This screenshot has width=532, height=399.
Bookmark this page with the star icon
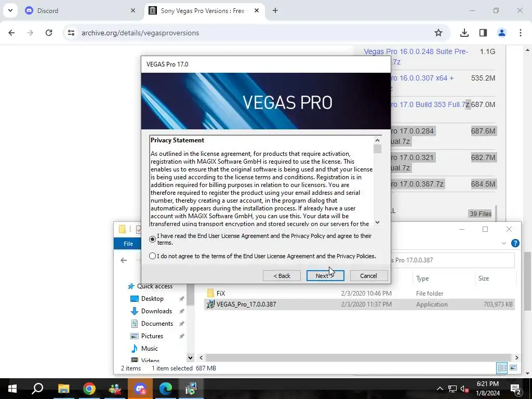(x=438, y=33)
